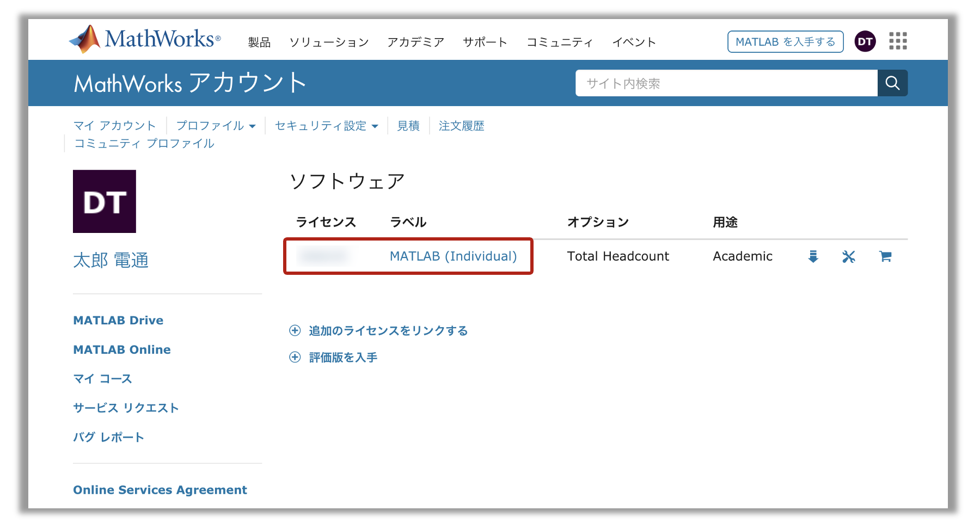Expand the セキュリティ設定 dropdown
The width and height of the screenshot is (980, 529).
326,126
